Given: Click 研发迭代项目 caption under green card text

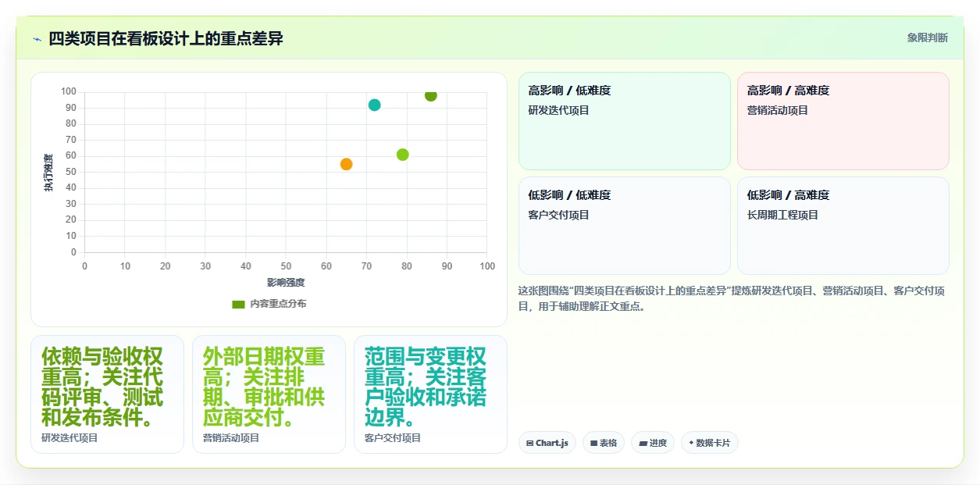Looking at the screenshot, I should pos(69,438).
